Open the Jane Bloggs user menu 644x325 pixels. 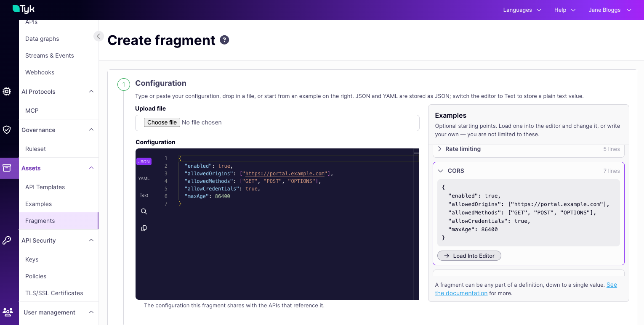pos(610,10)
